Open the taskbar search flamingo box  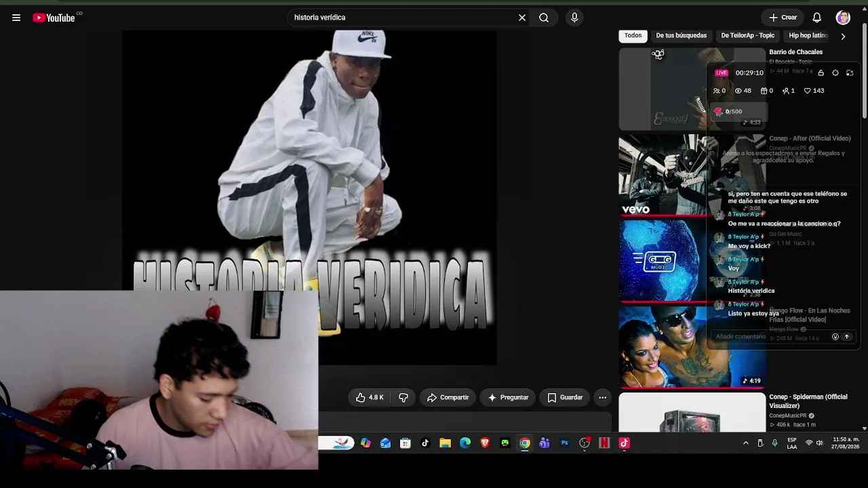336,443
